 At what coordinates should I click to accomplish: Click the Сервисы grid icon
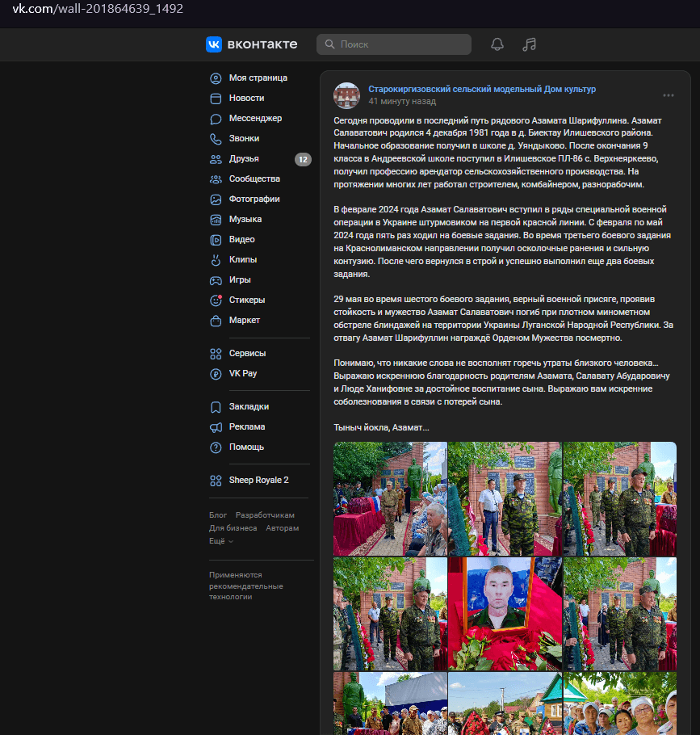pyautogui.click(x=216, y=354)
